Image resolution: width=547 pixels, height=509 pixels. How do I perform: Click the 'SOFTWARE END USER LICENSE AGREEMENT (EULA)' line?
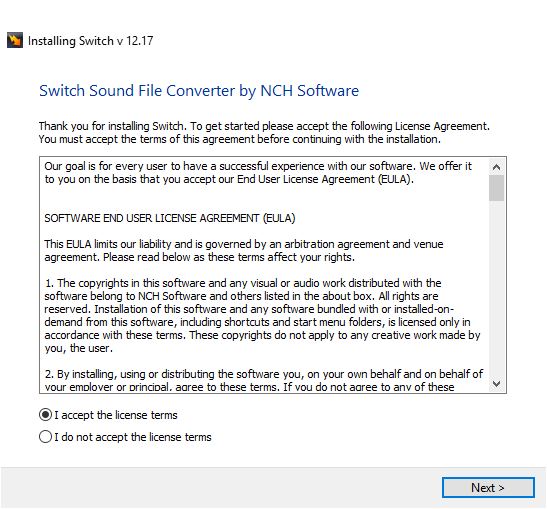pyautogui.click(x=170, y=218)
